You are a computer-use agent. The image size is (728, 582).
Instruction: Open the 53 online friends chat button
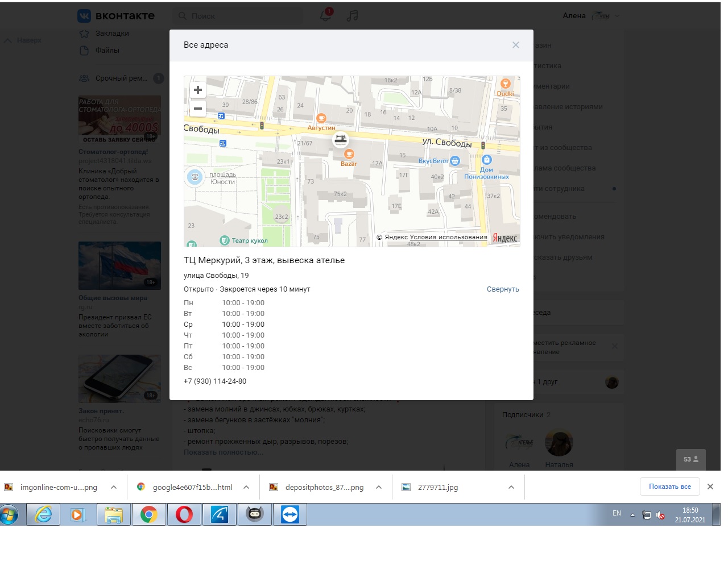coord(691,459)
